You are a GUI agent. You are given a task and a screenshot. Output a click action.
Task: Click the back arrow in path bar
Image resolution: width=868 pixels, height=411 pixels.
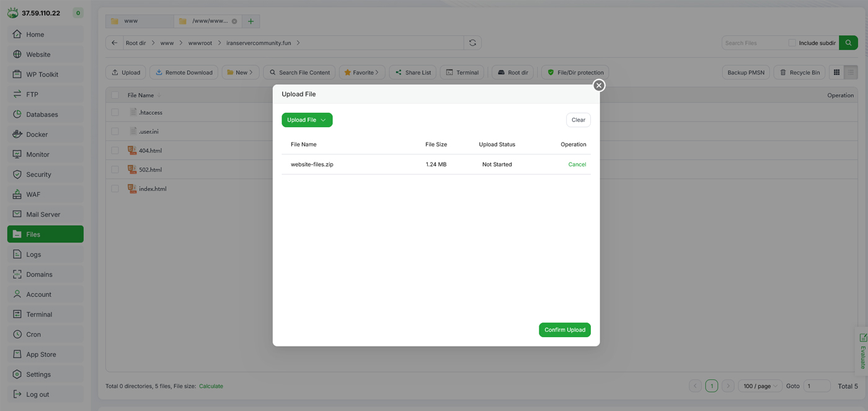[115, 43]
